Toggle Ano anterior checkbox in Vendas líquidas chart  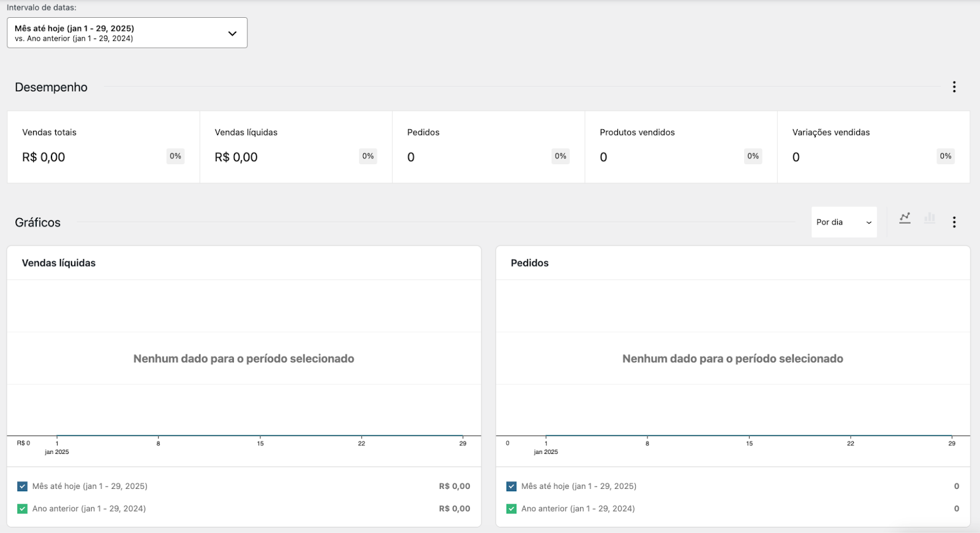point(23,508)
